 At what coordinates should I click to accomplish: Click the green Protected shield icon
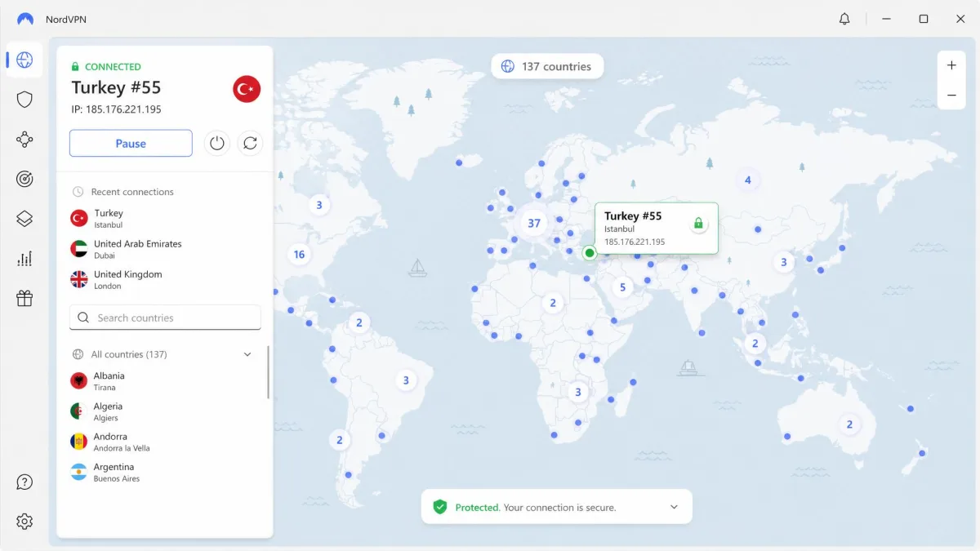coord(440,507)
